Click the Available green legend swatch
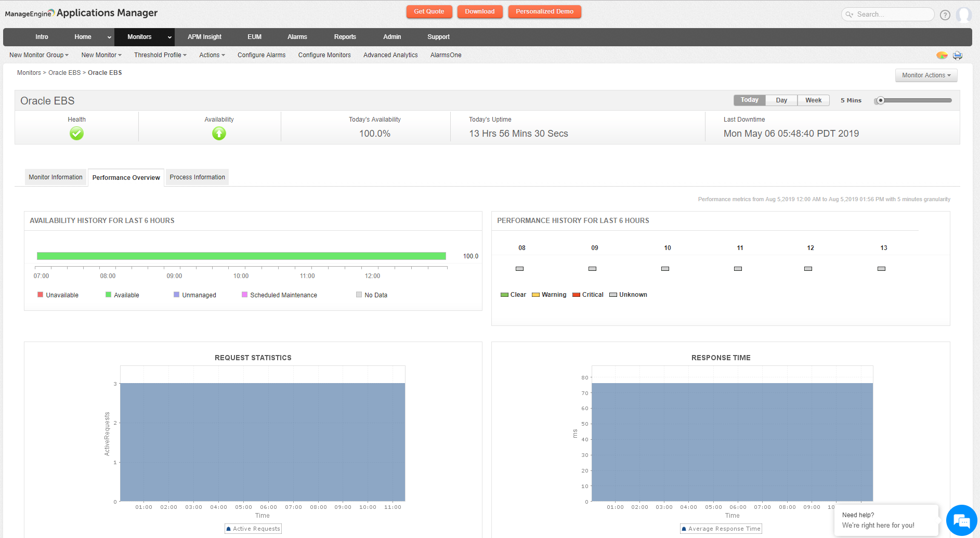Screen dimensions: 980x538 108,295
